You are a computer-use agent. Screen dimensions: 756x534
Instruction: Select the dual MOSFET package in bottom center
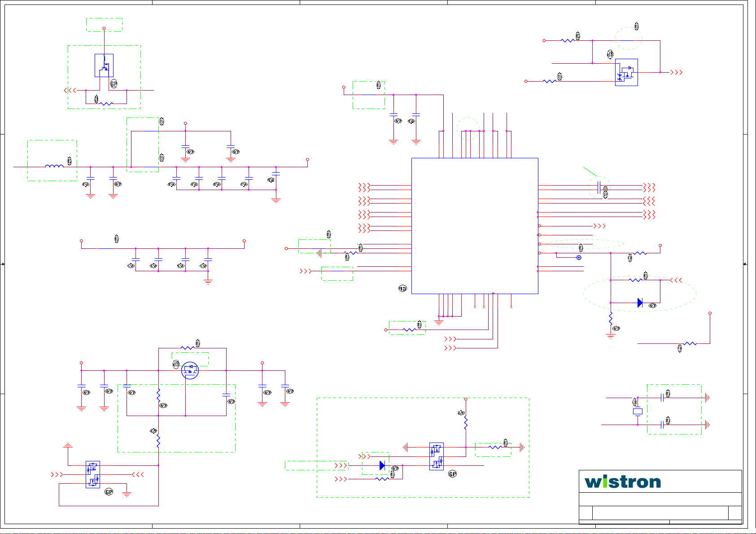pyautogui.click(x=437, y=456)
